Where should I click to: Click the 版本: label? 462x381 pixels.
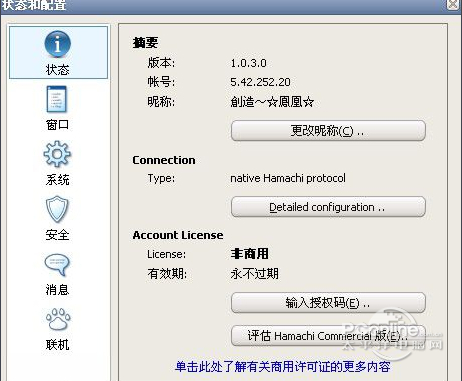[x=161, y=63]
